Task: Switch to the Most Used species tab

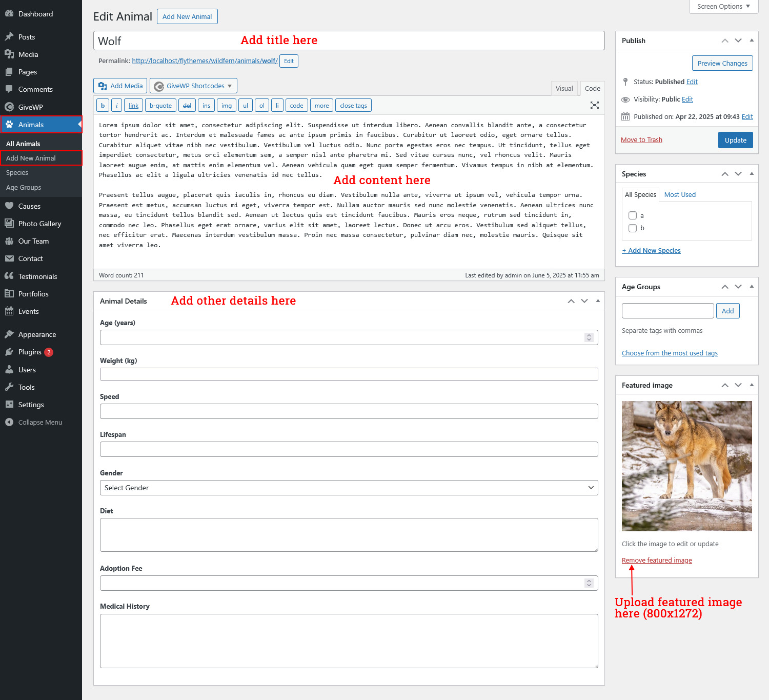Action: click(x=680, y=194)
